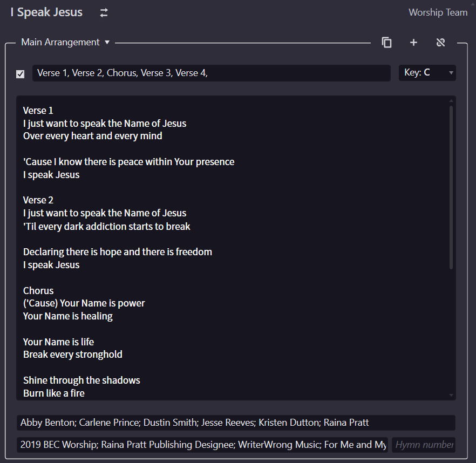Click the Verse 1 heading in lyrics
Viewport: 476px width, 463px height.
tap(38, 111)
